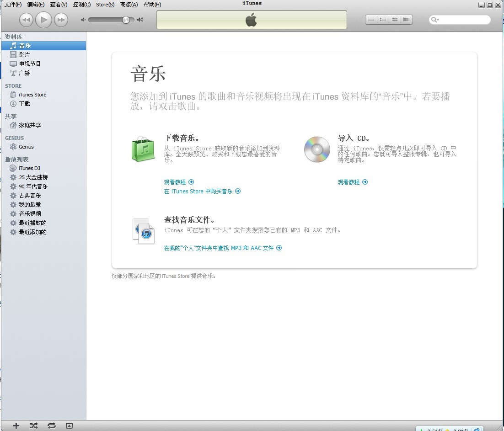Click the plus add playlist button
Screen dimensions: 504x431
[x=16, y=426]
